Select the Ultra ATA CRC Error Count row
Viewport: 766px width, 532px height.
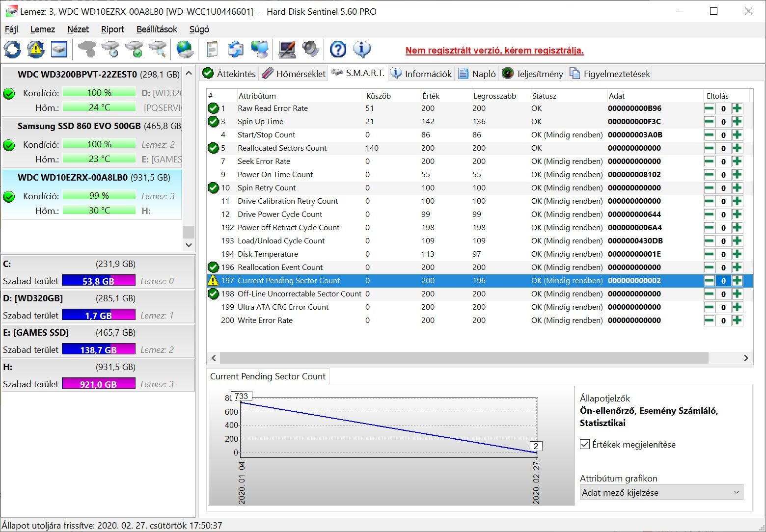click(479, 307)
